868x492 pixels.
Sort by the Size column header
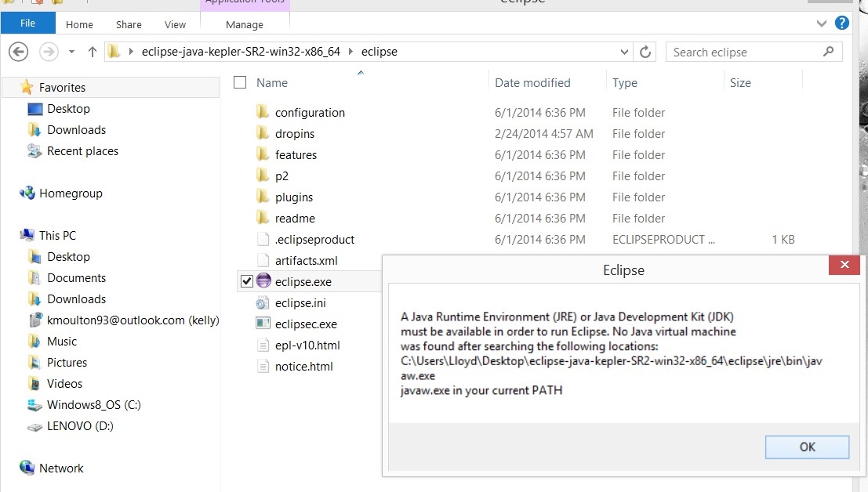coord(740,83)
